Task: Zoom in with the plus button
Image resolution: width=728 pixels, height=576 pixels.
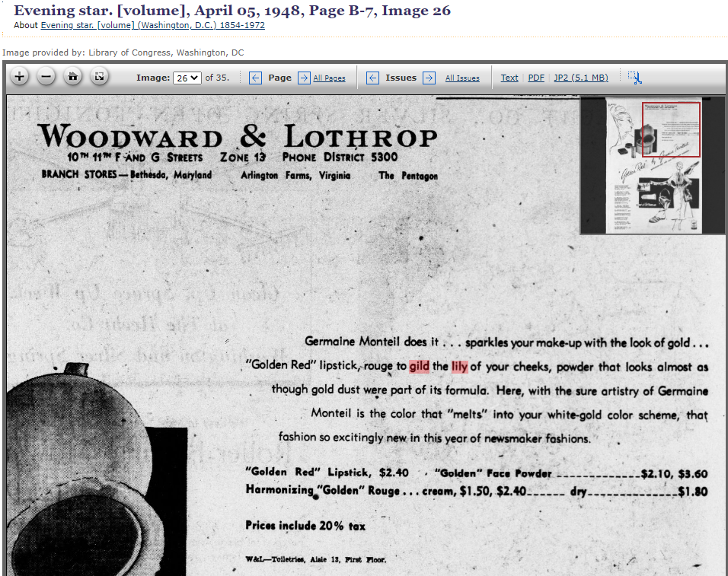Action: 20,77
